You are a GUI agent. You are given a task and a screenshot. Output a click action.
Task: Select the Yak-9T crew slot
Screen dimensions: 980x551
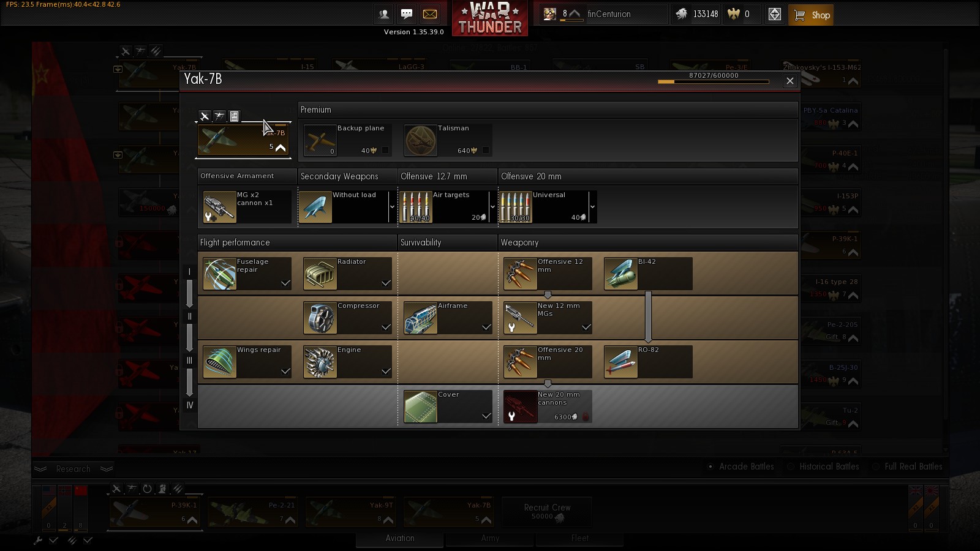350,512
